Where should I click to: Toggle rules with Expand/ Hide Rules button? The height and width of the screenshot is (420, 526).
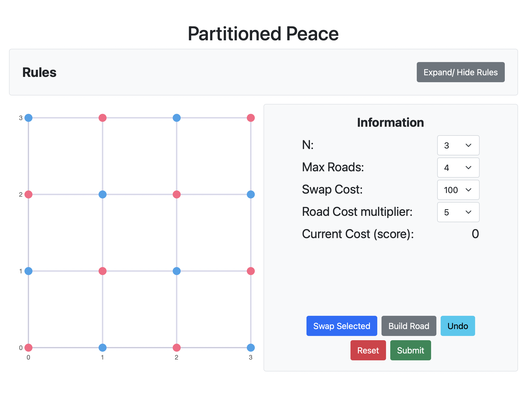coord(460,72)
